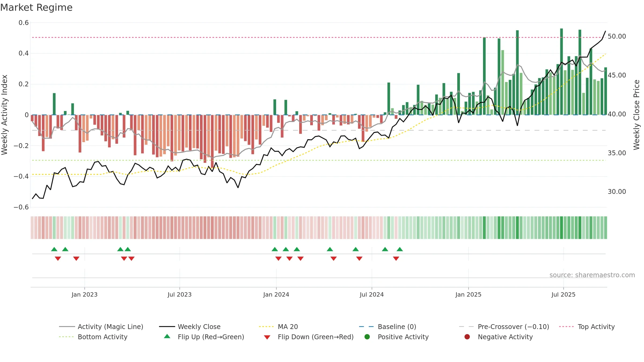Click the Jul 2024 x-axis label
This screenshot has width=644, height=362.
click(x=372, y=294)
